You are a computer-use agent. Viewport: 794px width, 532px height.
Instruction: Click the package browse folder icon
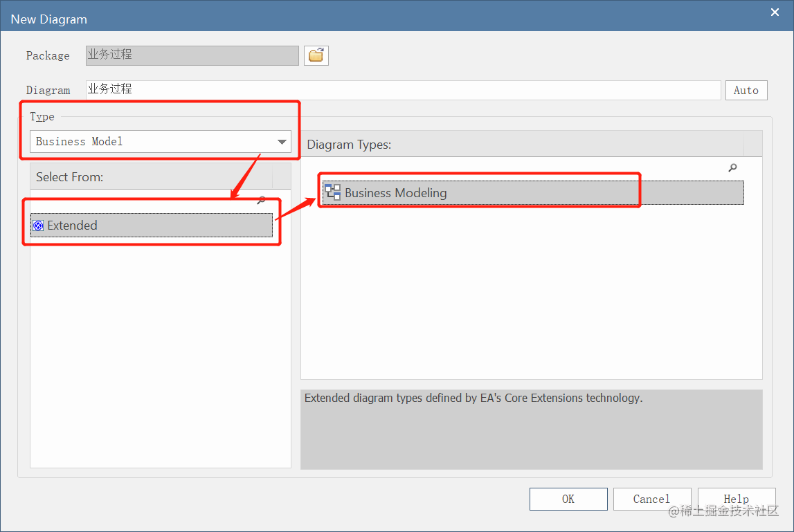[x=316, y=55]
